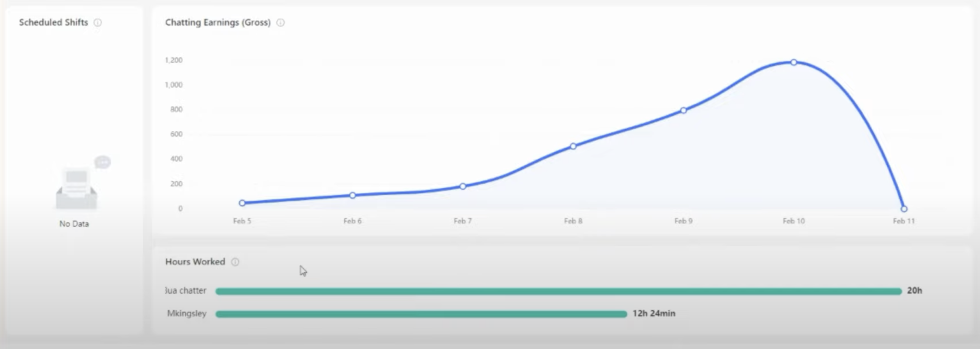Click the No Data text in Scheduled Shifts

pos(74,224)
